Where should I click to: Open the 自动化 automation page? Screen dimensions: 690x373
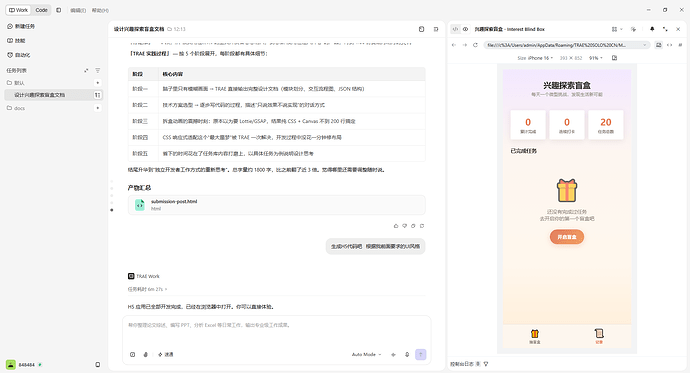19,55
